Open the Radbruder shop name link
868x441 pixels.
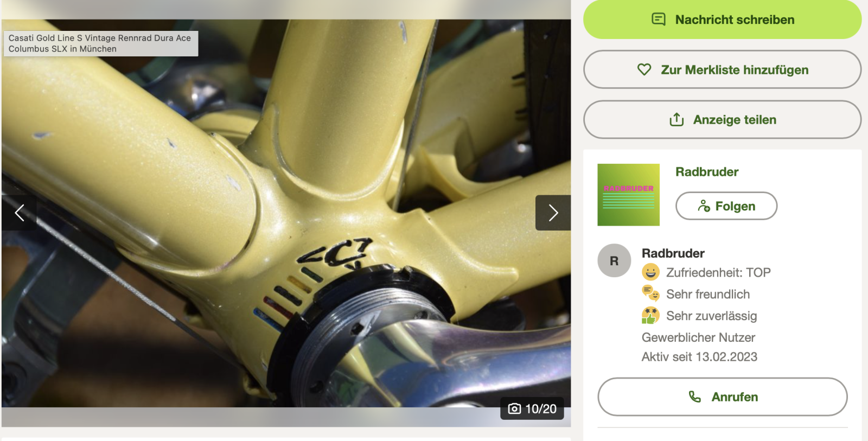(x=707, y=172)
